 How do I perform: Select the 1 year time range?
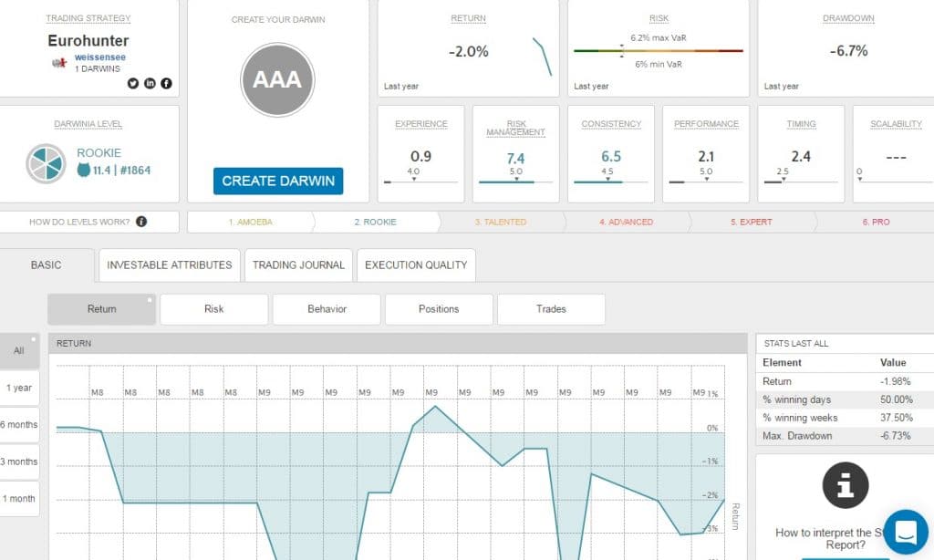[19, 388]
